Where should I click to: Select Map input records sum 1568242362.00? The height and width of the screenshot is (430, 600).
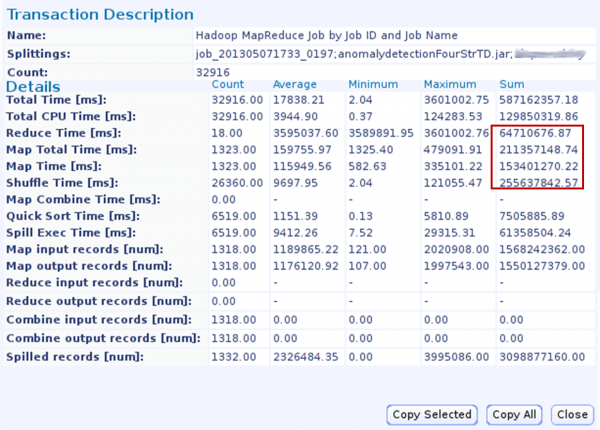[x=542, y=249]
